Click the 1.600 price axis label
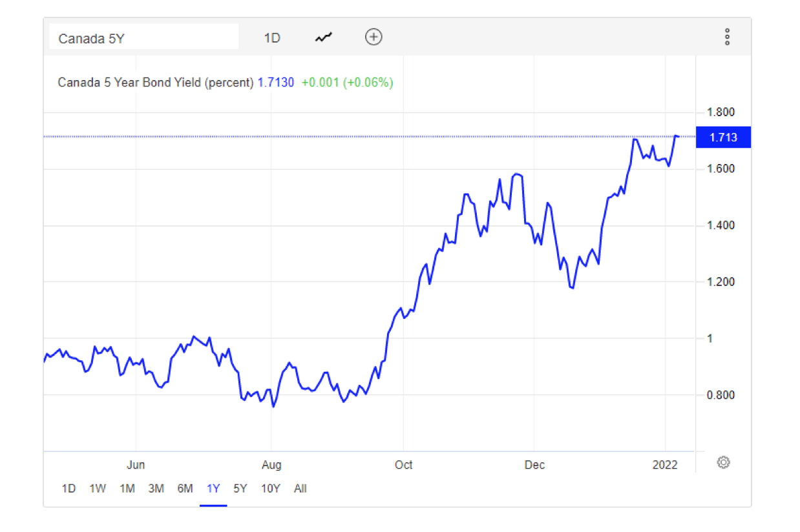The height and width of the screenshot is (532, 800). coord(721,169)
